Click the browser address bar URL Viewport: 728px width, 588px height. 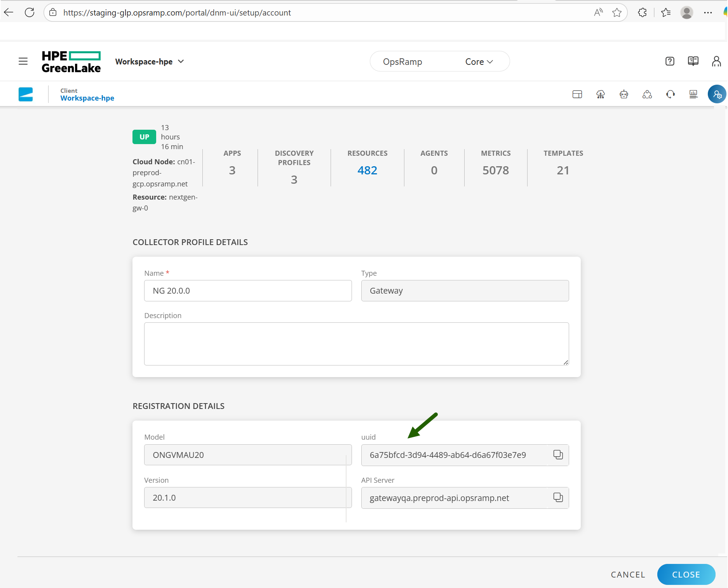pyautogui.click(x=177, y=12)
